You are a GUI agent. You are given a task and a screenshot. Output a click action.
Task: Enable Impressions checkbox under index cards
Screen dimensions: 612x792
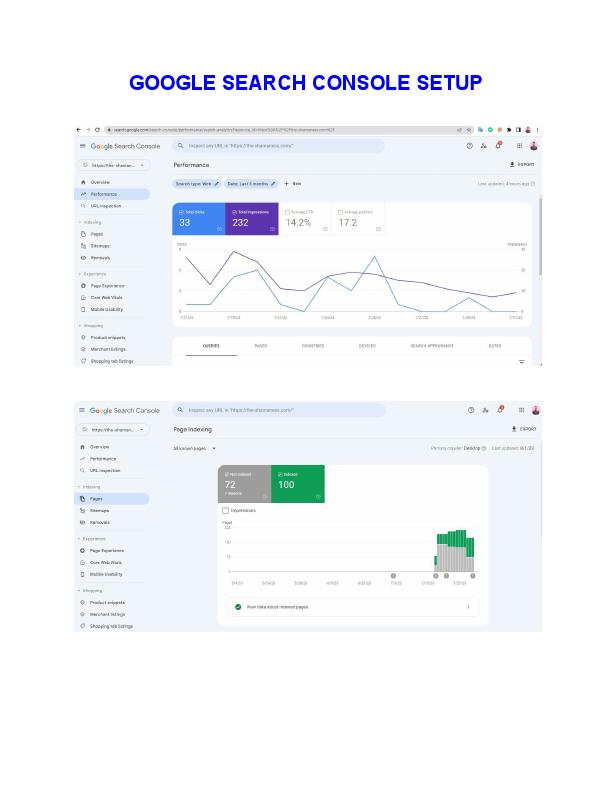(226, 511)
